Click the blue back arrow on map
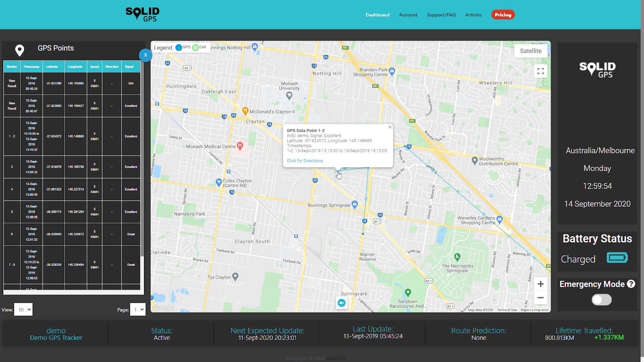The width and height of the screenshot is (644, 362). click(x=341, y=303)
